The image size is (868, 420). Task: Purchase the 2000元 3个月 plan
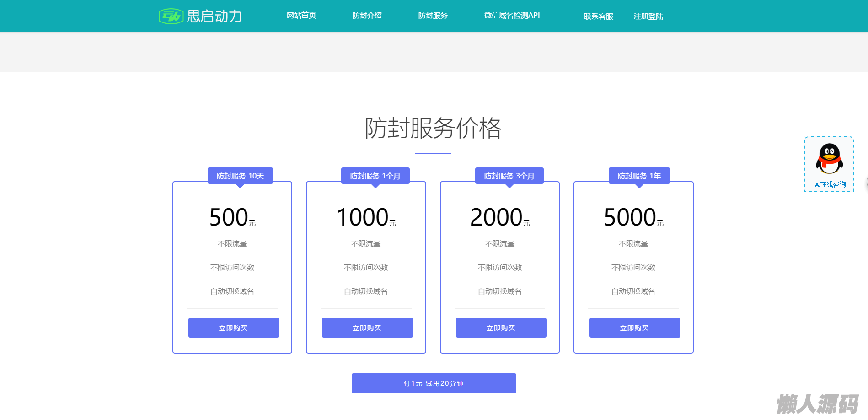point(501,328)
